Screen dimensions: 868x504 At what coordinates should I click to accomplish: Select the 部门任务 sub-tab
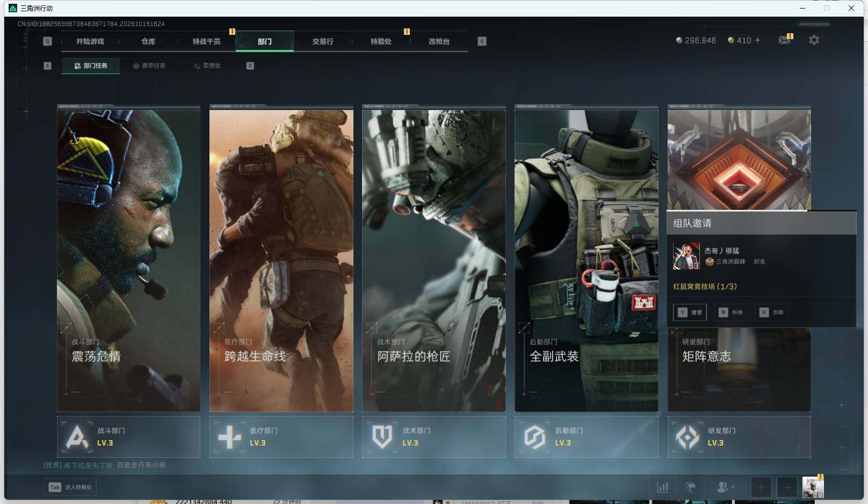91,65
